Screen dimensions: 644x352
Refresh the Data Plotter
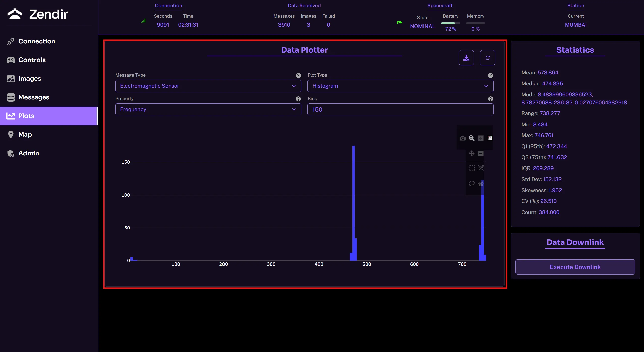click(x=487, y=58)
